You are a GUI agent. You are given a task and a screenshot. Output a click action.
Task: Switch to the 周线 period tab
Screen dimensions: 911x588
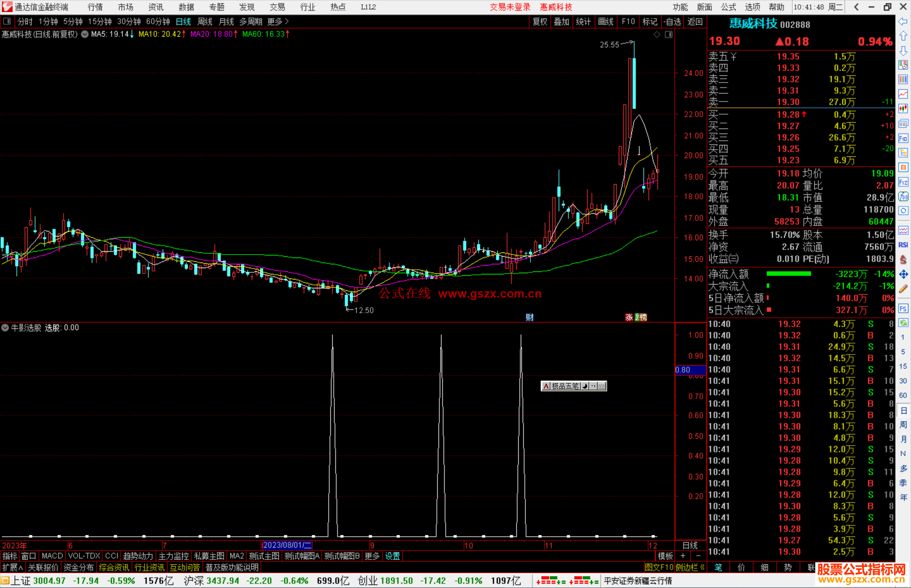tap(205, 21)
